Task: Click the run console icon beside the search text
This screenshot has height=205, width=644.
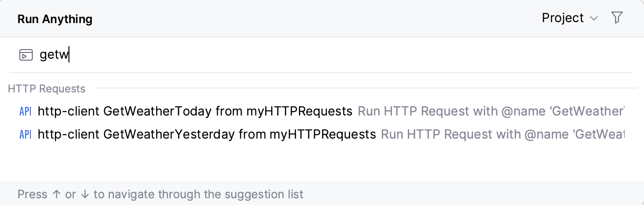Action: click(26, 55)
